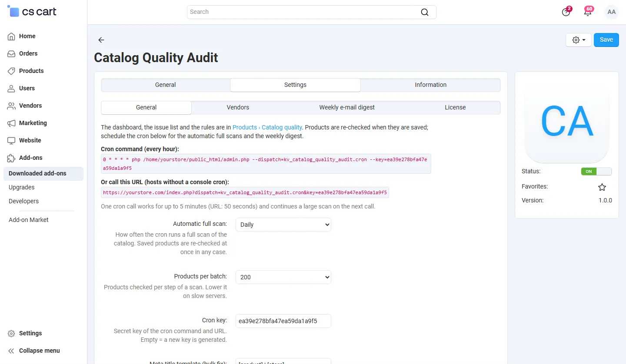Click the cron URL code line

pos(245,192)
